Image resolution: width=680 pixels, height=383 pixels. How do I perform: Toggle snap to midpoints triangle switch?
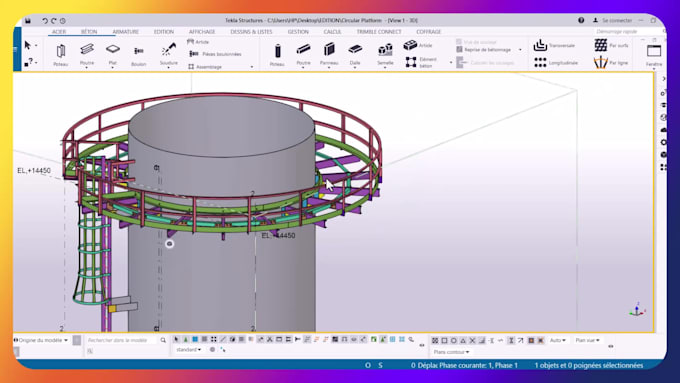(463, 340)
